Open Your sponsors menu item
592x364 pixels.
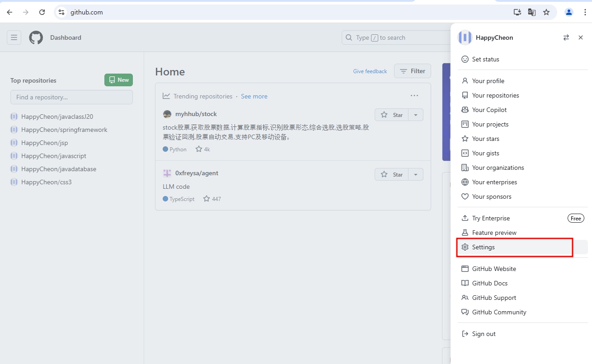coord(523,196)
